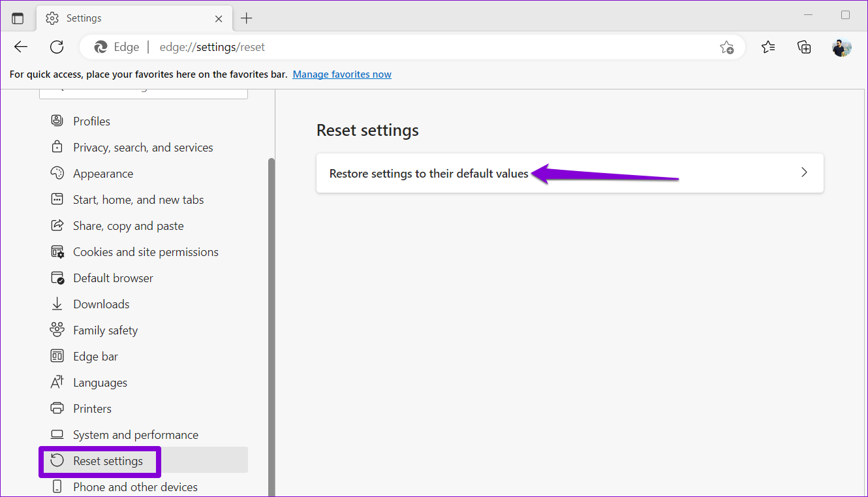Expand Restore settings chevron arrow
Screen dimensions: 868x497
click(804, 173)
